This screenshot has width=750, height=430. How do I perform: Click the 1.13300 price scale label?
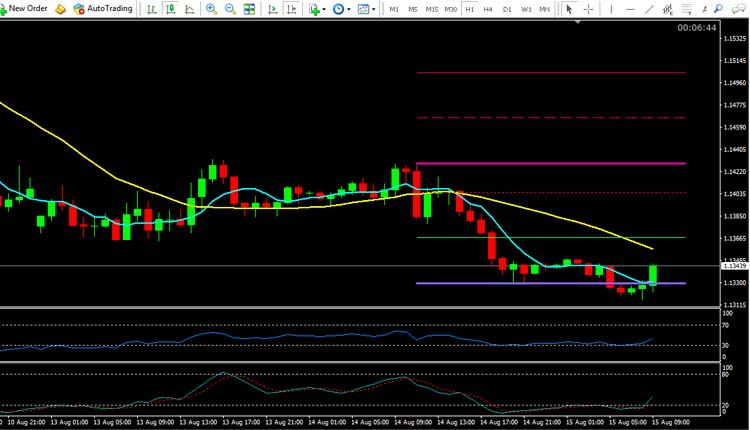pyautogui.click(x=735, y=283)
